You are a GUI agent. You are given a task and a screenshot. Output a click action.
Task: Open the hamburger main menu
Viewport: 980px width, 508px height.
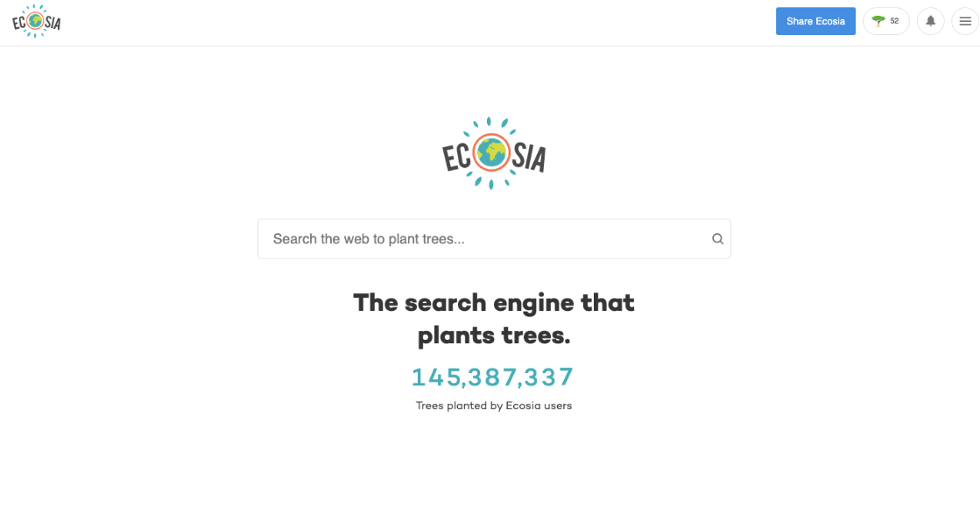coord(965,21)
